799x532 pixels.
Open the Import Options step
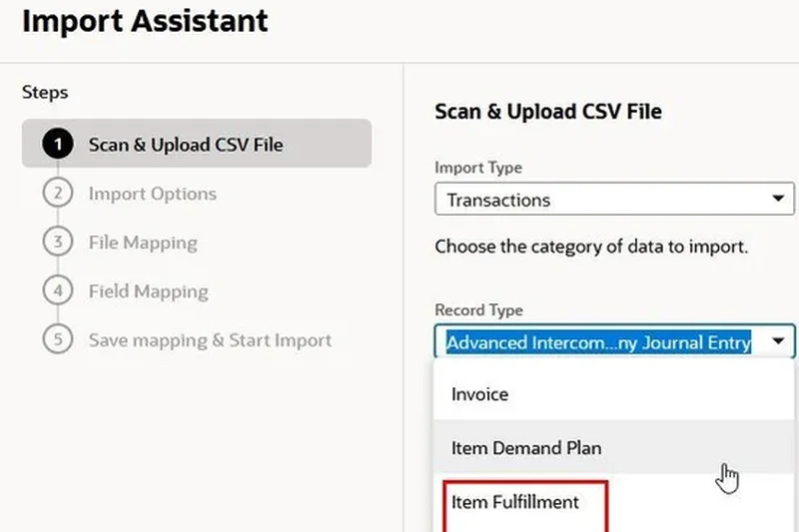point(152,194)
